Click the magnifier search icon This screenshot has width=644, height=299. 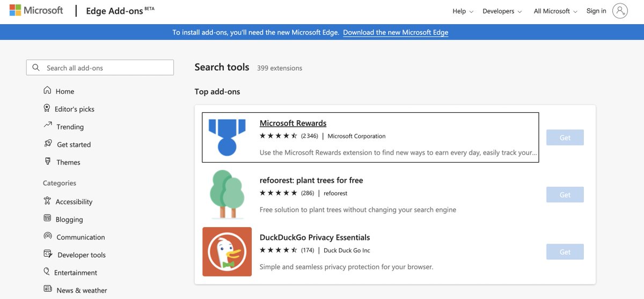[x=36, y=68]
